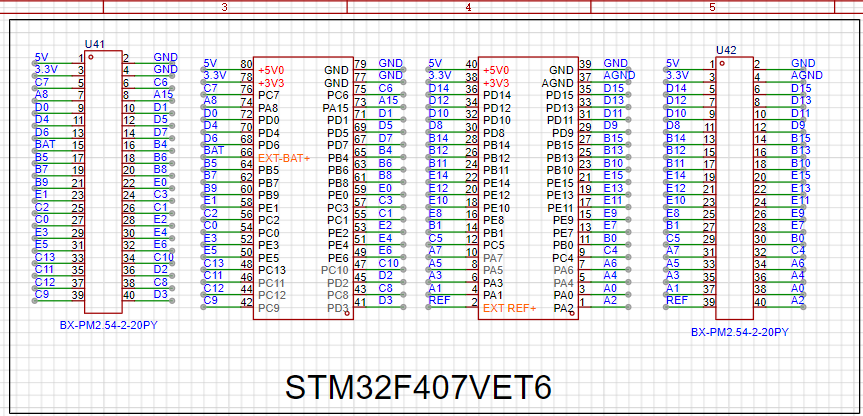Select greyed pin name PC9
Image resolution: width=863 pixels, height=416 pixels.
pyautogui.click(x=269, y=307)
